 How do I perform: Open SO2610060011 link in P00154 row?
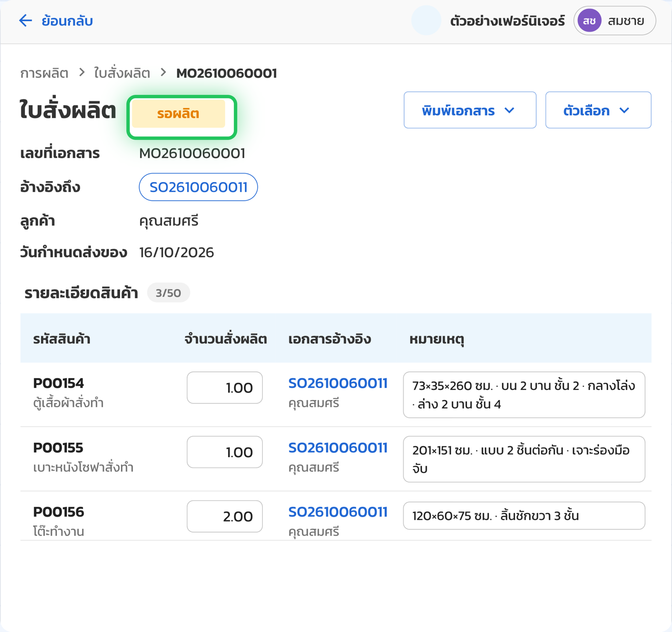pyautogui.click(x=338, y=383)
